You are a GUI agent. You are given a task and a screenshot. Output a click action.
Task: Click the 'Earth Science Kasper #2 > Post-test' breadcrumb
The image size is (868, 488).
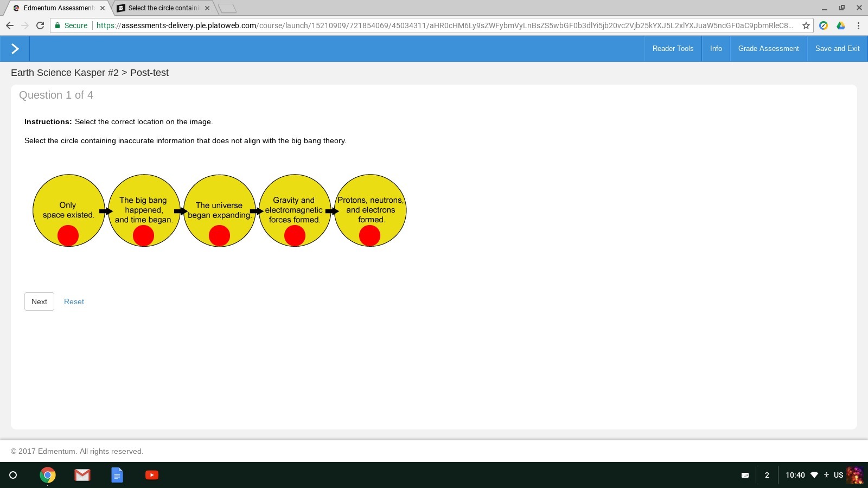[90, 73]
